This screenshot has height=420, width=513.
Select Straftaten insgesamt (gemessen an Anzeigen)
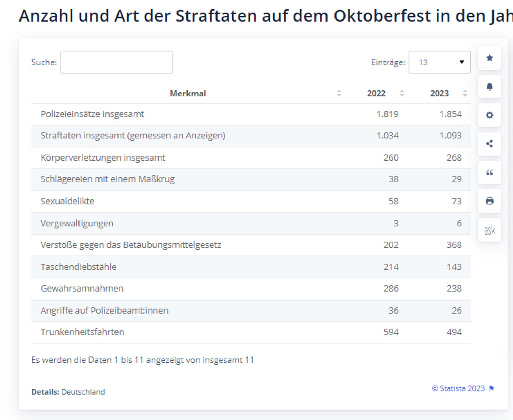point(133,136)
